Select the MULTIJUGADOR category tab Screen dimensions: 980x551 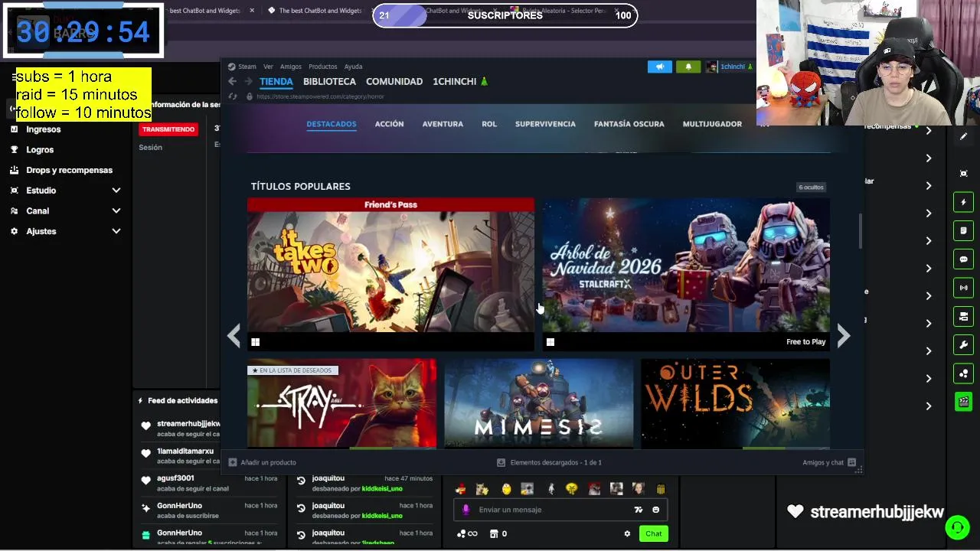(x=712, y=124)
